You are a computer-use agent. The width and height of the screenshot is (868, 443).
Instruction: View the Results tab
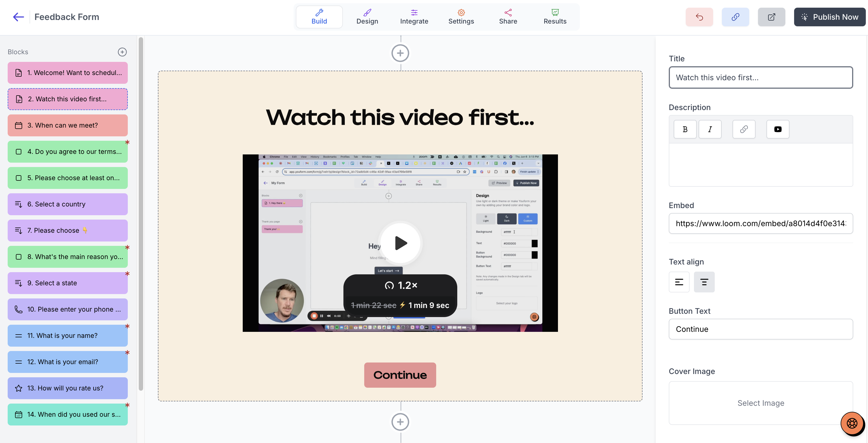[555, 17]
